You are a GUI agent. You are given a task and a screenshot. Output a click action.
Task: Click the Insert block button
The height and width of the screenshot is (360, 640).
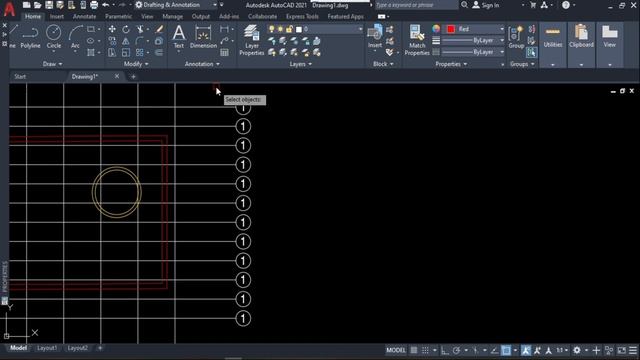(x=374, y=37)
